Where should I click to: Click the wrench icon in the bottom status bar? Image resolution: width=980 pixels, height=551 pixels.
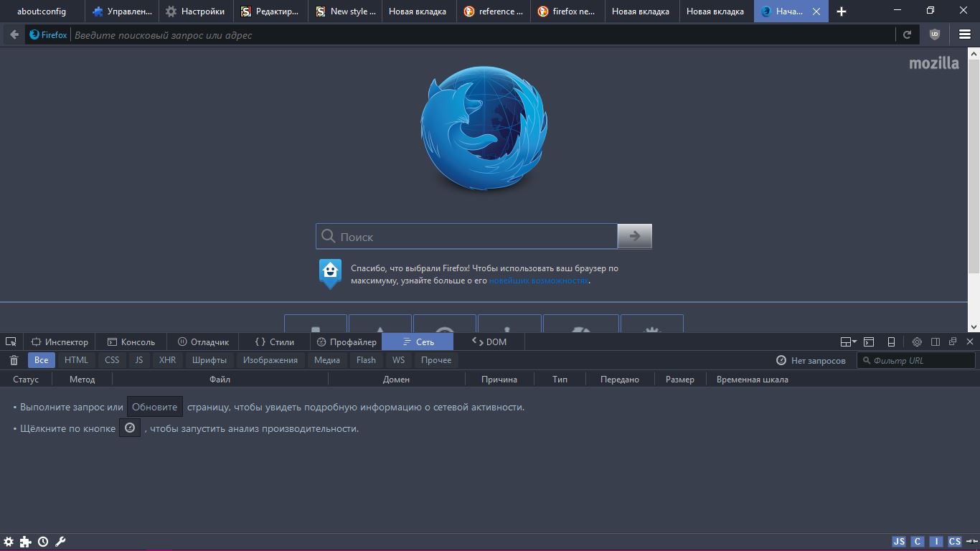[60, 542]
